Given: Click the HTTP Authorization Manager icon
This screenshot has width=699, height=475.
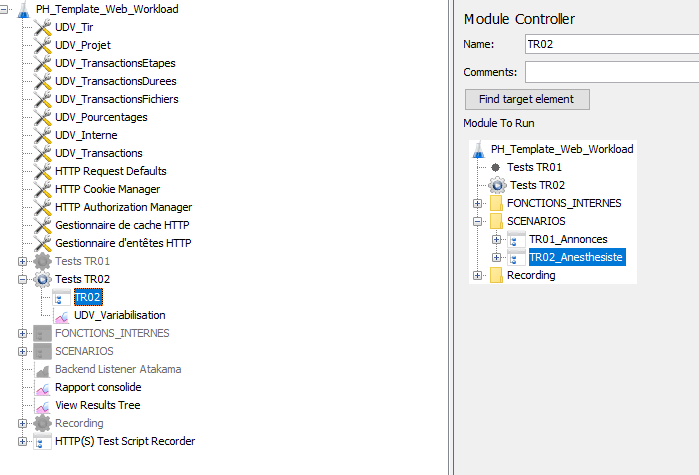Looking at the screenshot, I should point(42,207).
